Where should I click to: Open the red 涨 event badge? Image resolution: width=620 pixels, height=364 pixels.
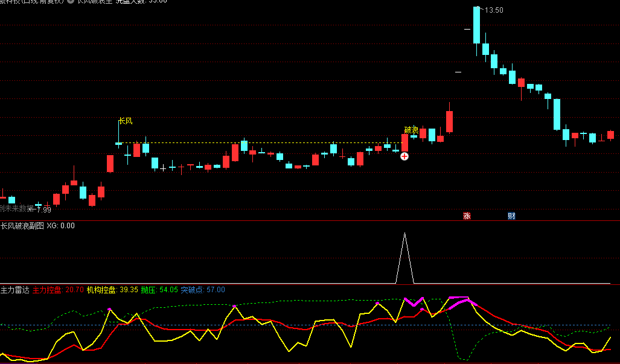[467, 216]
